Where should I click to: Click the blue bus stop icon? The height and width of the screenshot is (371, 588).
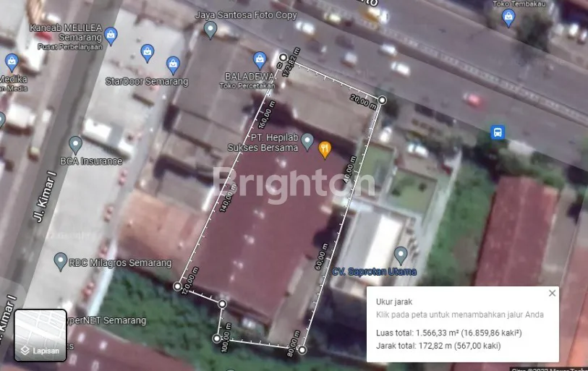pyautogui.click(x=498, y=132)
